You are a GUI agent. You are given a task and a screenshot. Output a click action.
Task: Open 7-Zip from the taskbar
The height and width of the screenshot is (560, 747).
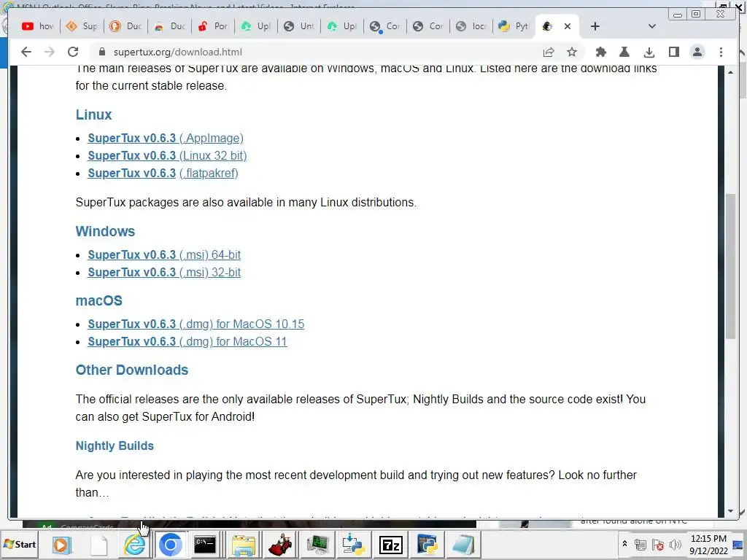click(x=391, y=545)
